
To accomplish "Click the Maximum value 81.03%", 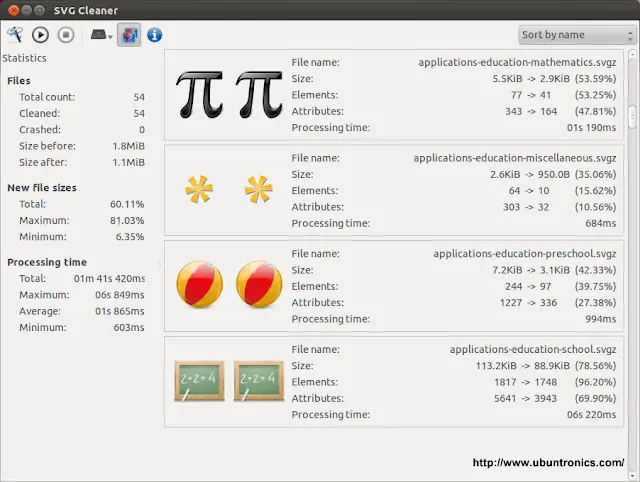I will pos(127,220).
